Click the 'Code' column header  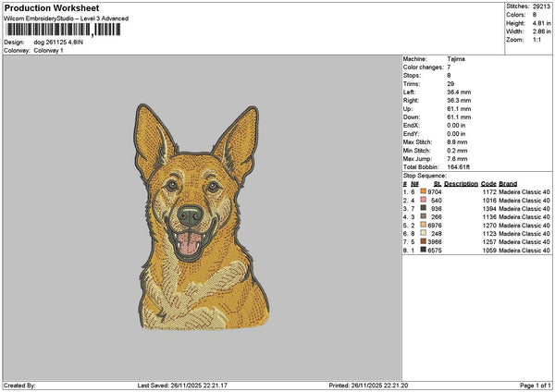[488, 184]
